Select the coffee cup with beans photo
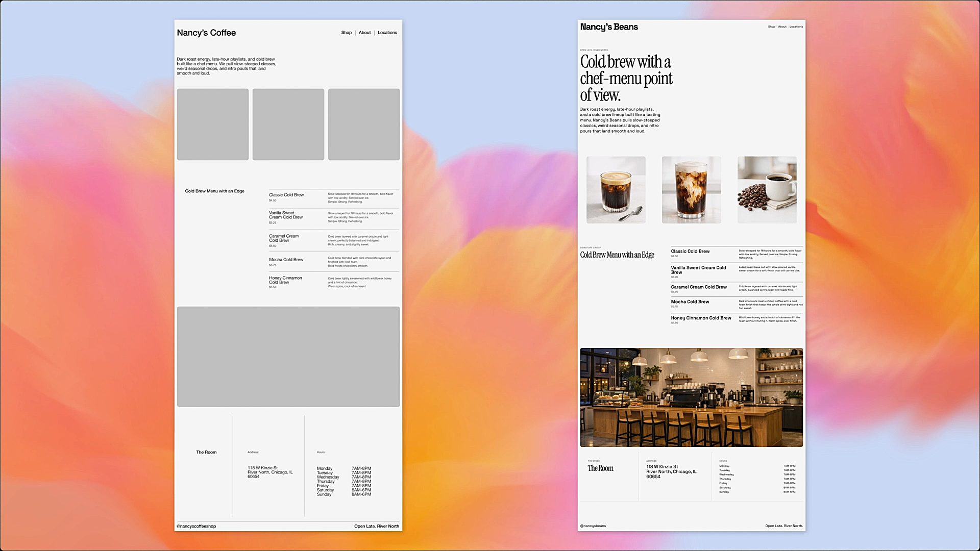 (x=767, y=190)
